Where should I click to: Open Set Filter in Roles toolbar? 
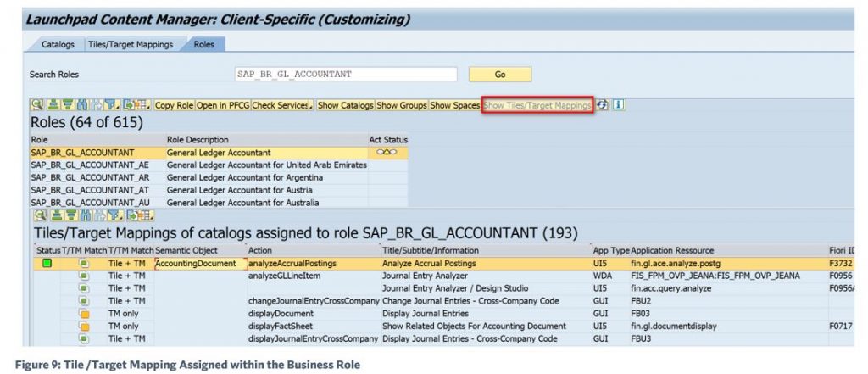(x=111, y=104)
